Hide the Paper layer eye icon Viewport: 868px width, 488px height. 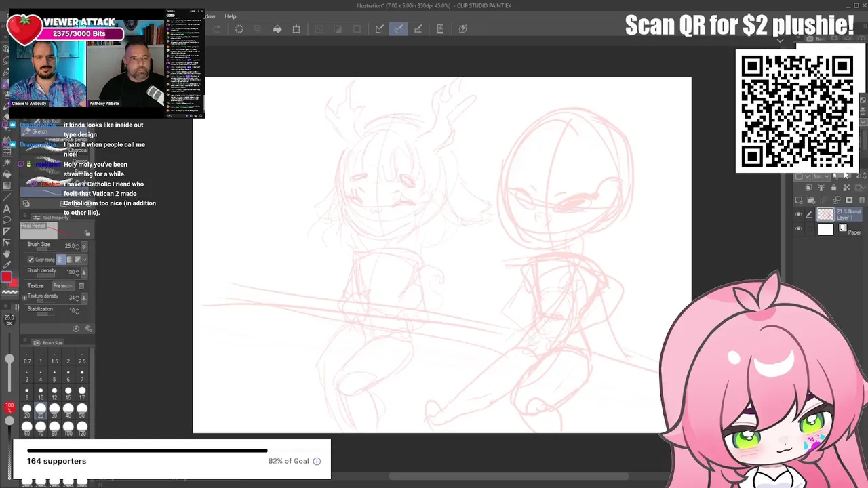tap(798, 229)
